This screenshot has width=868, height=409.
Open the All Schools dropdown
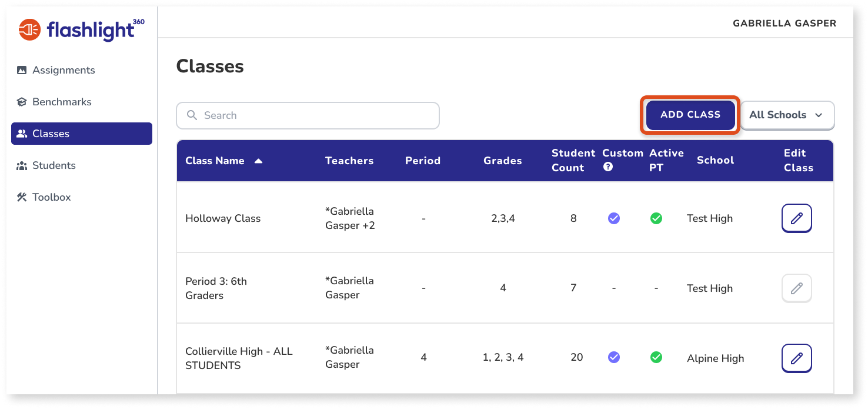(x=787, y=115)
